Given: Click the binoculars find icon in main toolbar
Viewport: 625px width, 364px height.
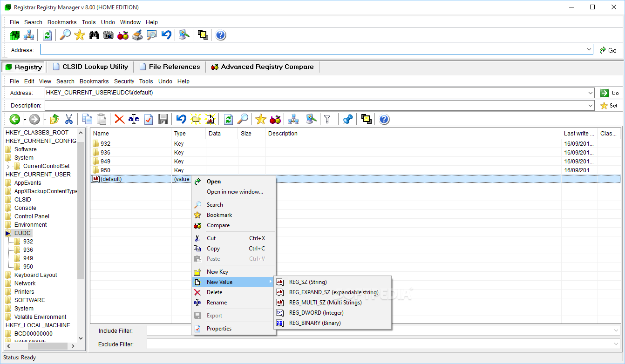Looking at the screenshot, I should 94,35.
